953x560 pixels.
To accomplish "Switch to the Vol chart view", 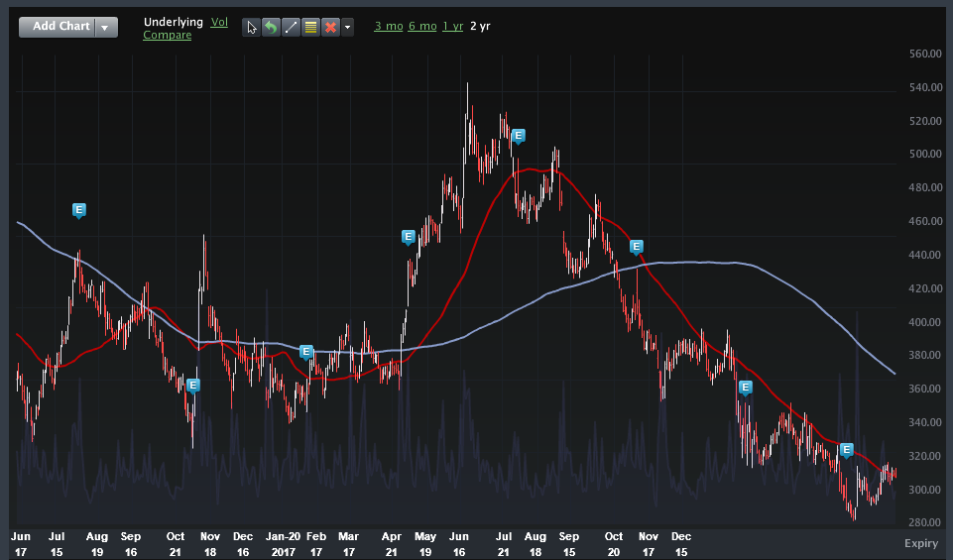I will point(219,22).
